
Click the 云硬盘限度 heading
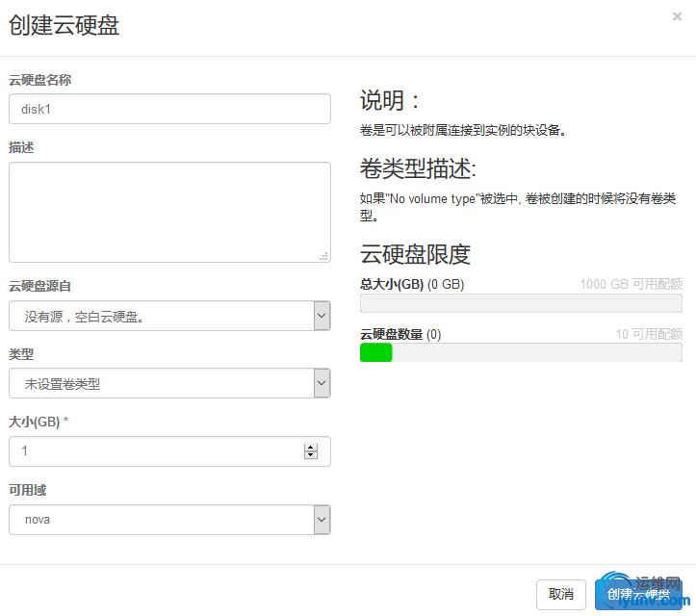415,254
